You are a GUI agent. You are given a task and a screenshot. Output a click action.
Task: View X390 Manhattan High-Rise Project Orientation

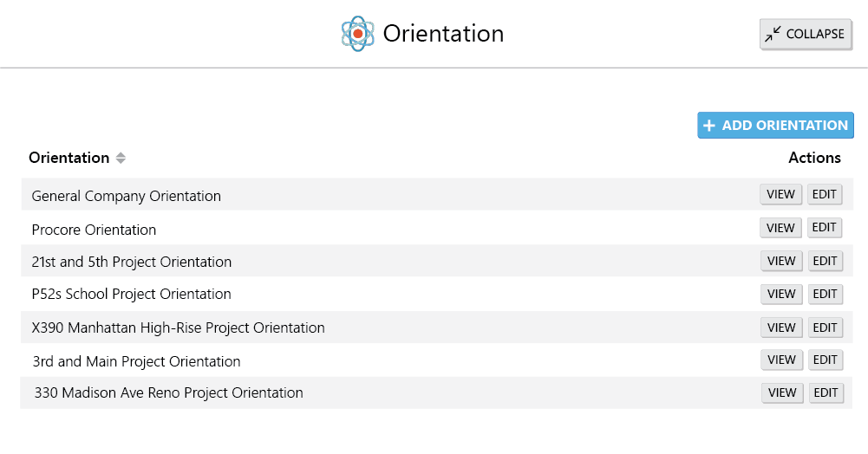(x=781, y=328)
